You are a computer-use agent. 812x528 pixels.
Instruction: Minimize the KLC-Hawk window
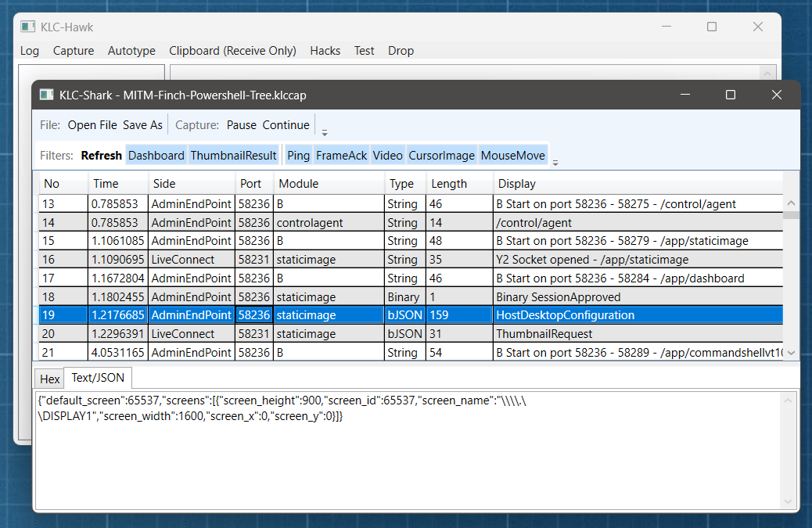(x=666, y=27)
